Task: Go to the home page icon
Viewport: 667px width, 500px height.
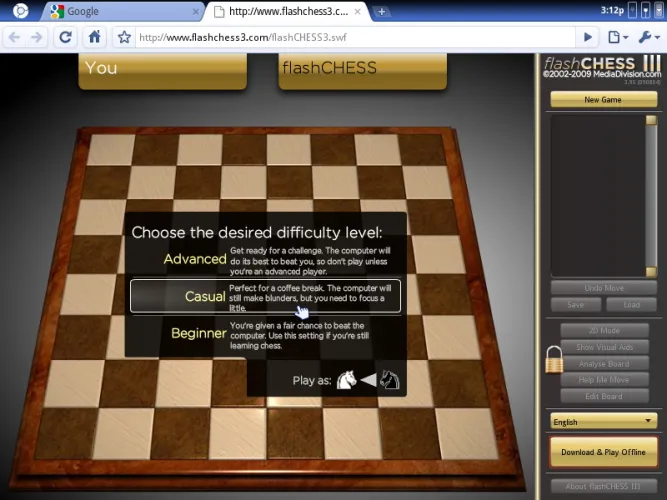Action: click(94, 37)
